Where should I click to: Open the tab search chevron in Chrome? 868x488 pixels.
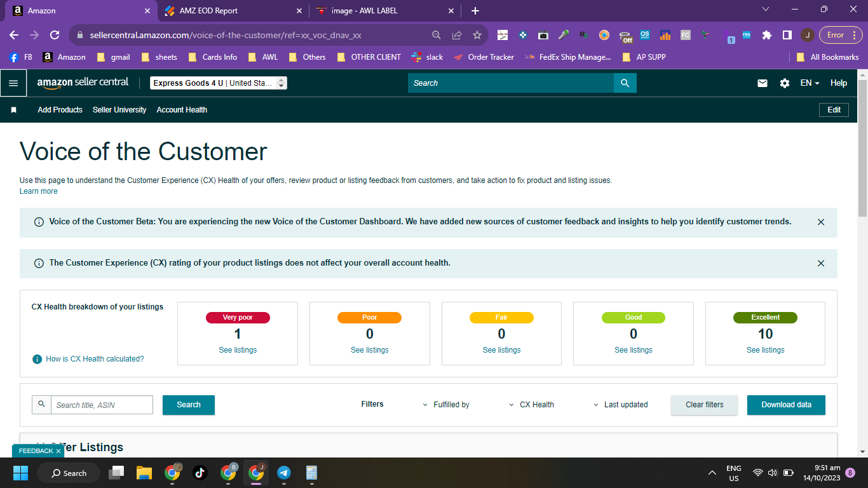[765, 10]
